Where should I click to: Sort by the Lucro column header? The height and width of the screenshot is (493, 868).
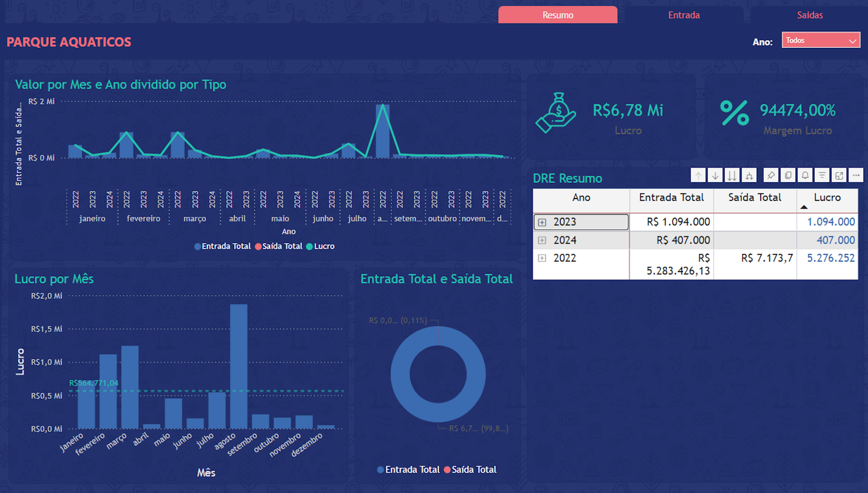(827, 198)
